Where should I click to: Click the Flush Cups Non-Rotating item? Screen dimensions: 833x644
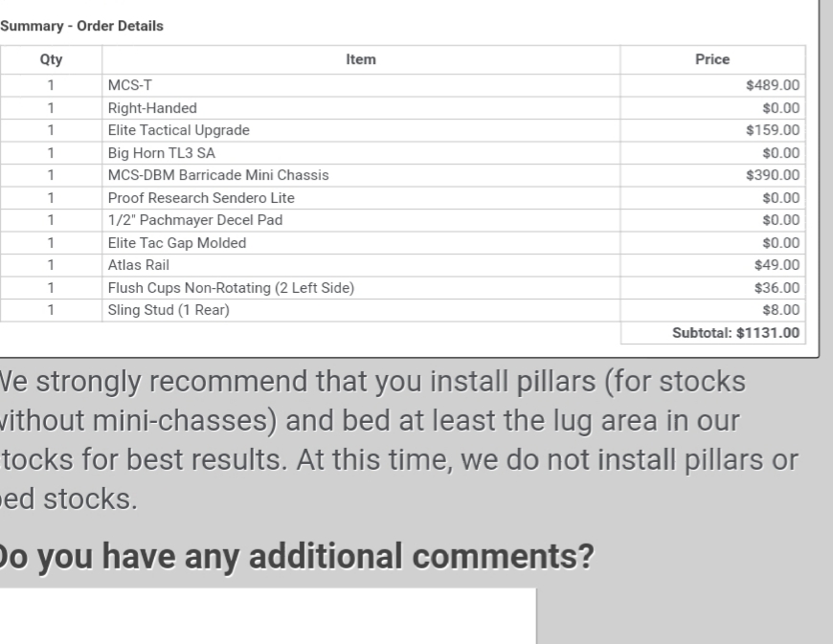231,288
